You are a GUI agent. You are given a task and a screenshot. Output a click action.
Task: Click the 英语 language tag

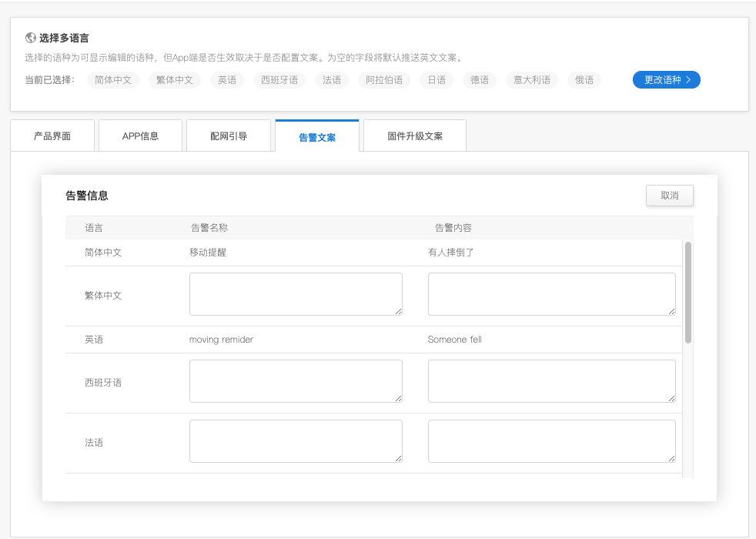pos(227,80)
